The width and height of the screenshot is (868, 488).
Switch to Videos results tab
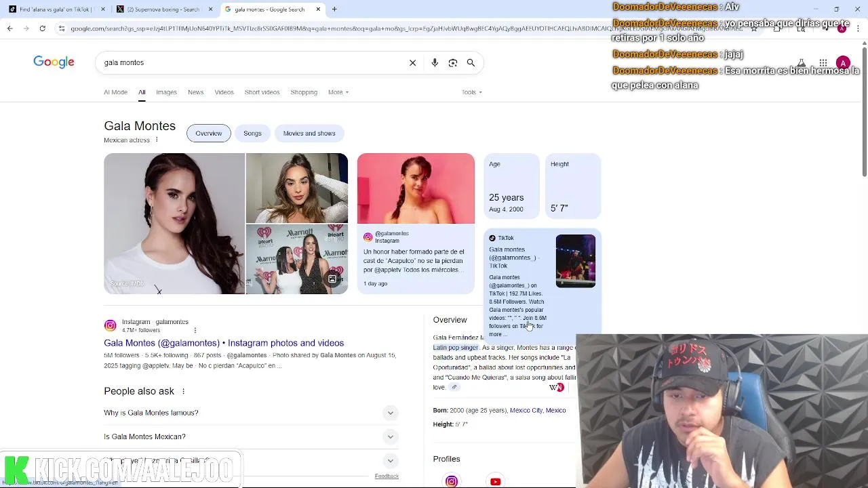[x=224, y=92]
